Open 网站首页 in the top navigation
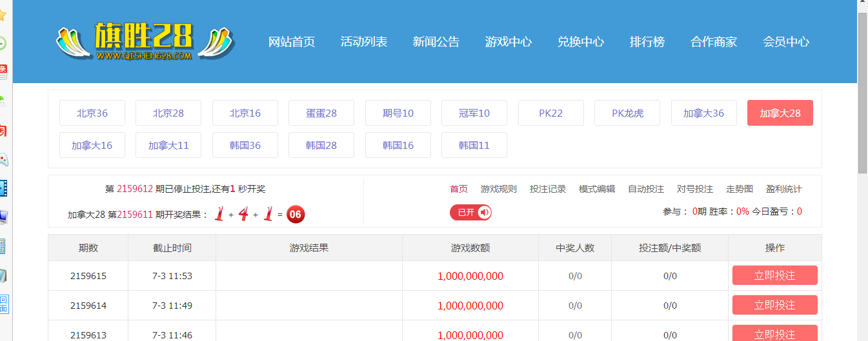868x341 pixels. (292, 42)
